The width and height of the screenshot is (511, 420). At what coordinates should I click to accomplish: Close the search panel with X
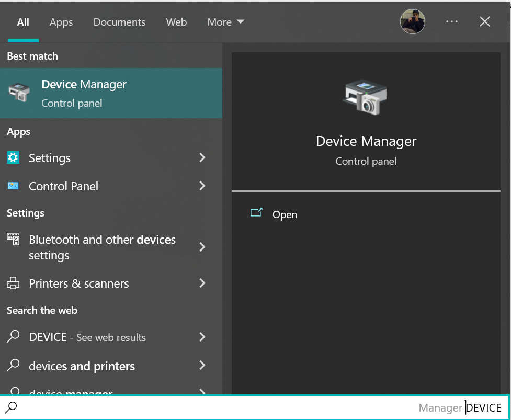485,21
